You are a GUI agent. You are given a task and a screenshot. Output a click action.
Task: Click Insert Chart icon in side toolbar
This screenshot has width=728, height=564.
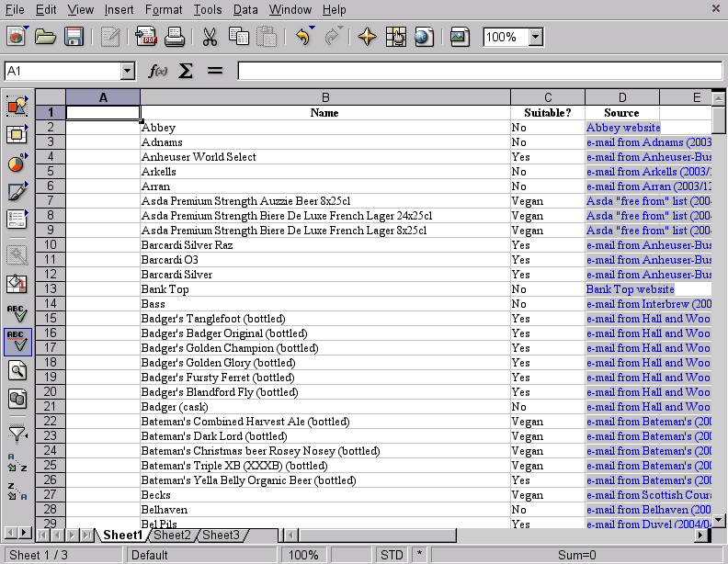coord(17,163)
